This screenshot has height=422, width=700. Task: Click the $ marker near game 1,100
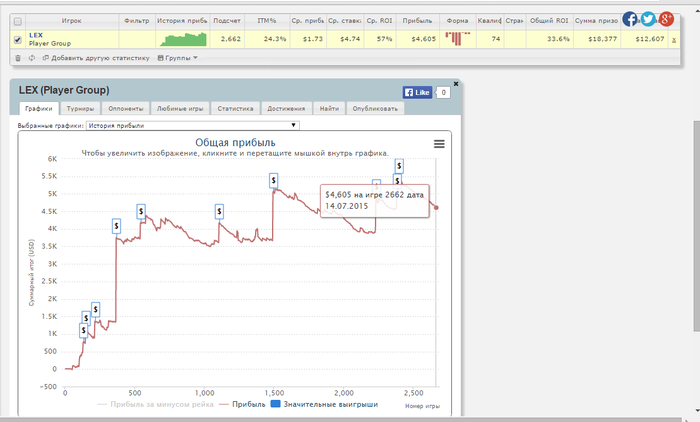point(219,211)
